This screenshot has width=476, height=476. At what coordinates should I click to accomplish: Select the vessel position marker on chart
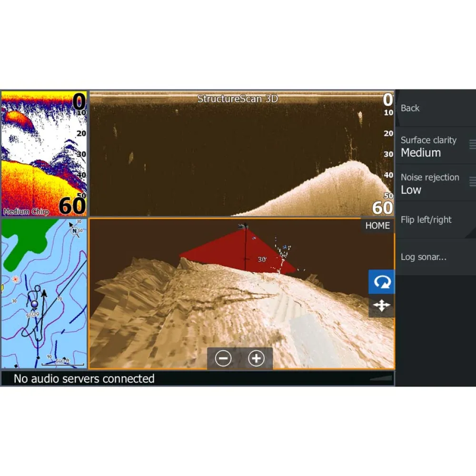click(34, 304)
